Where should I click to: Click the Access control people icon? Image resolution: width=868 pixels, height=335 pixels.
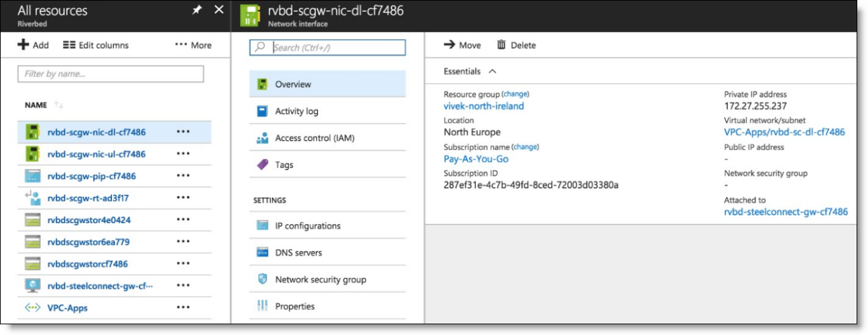263,138
